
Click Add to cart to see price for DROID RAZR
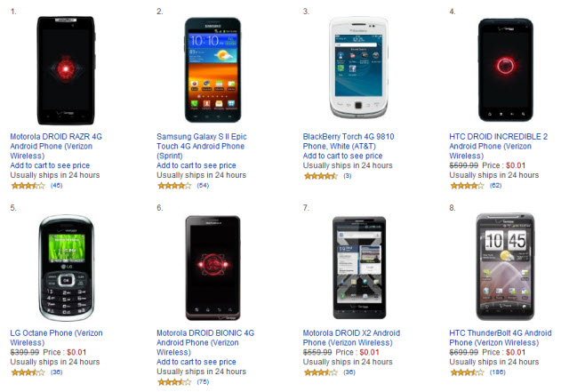[50, 165]
